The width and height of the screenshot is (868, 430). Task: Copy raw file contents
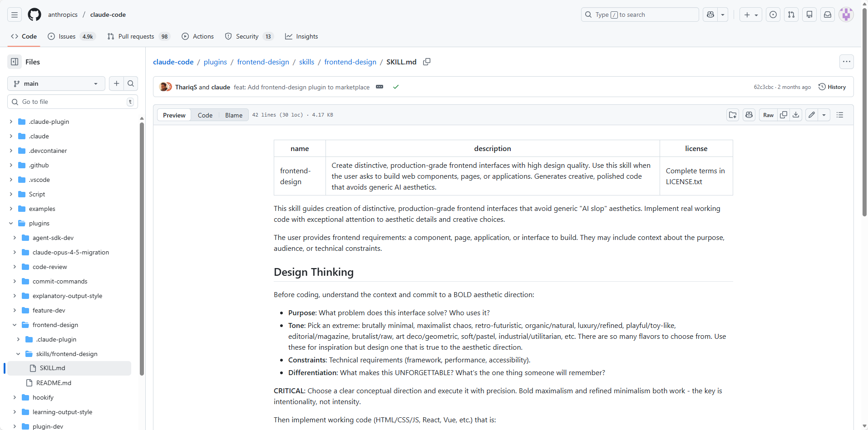click(784, 115)
